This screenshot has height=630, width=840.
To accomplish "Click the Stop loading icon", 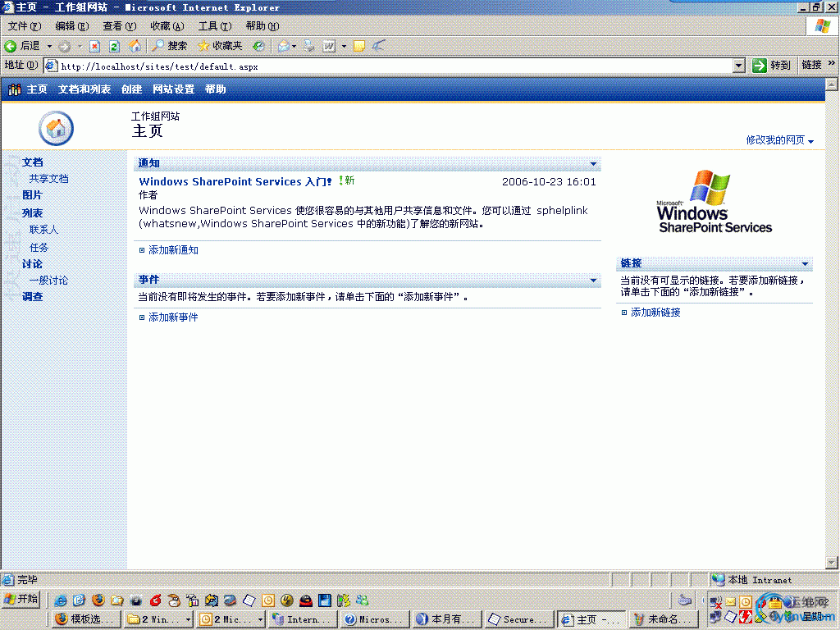I will (x=95, y=47).
